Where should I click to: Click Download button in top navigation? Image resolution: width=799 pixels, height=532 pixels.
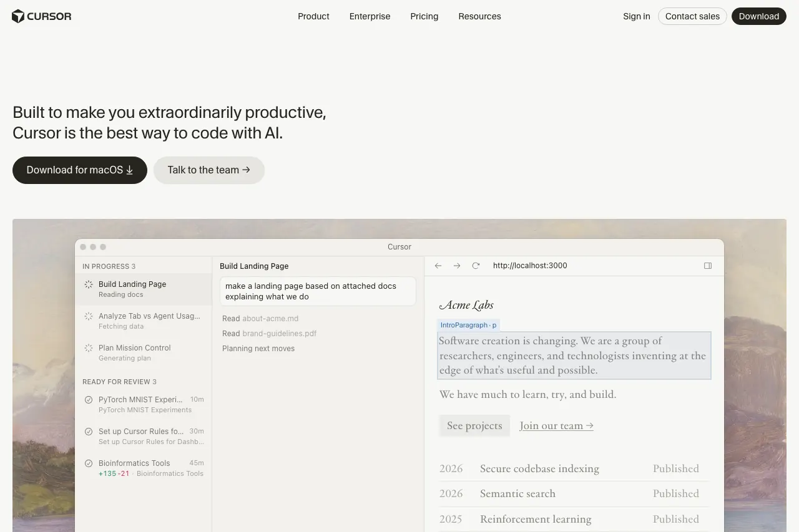pos(759,16)
